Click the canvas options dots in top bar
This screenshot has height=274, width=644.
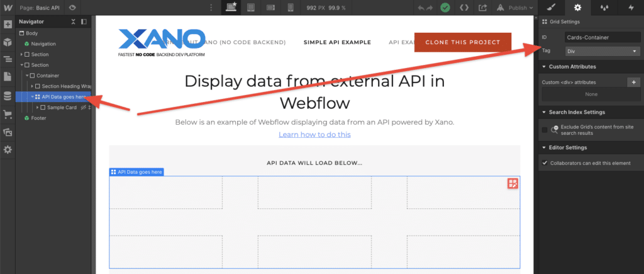coord(211,8)
